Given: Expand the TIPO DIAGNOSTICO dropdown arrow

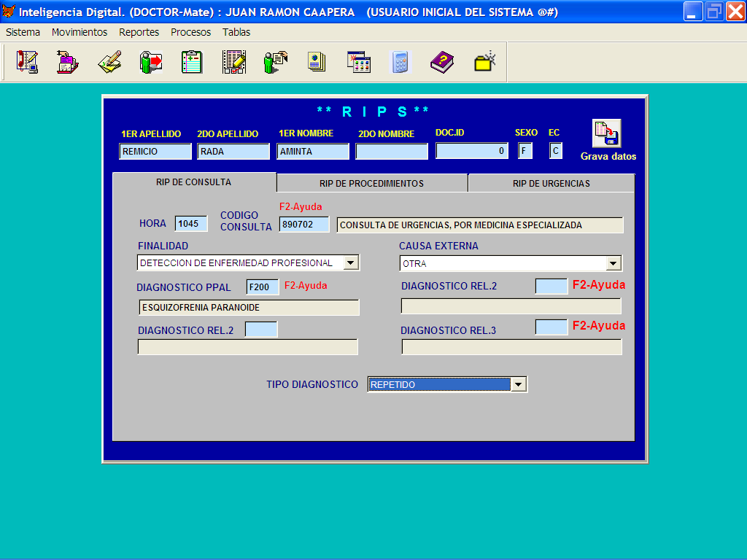Looking at the screenshot, I should click(519, 384).
